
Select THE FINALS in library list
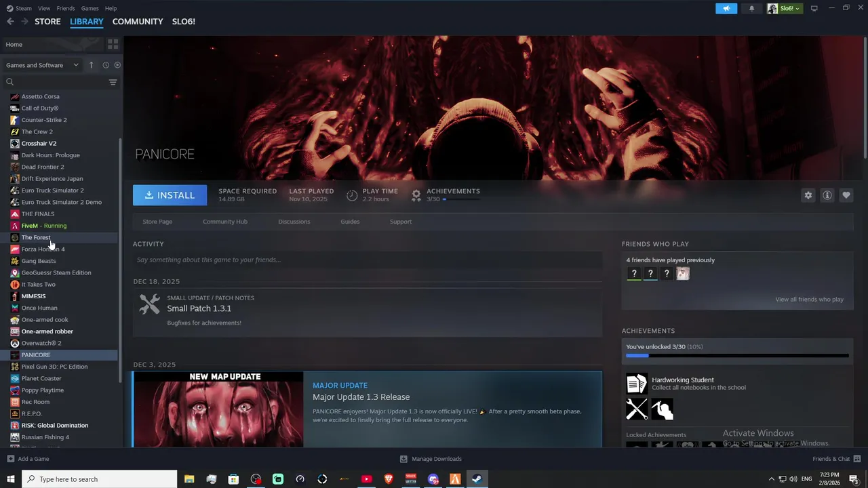pos(38,214)
